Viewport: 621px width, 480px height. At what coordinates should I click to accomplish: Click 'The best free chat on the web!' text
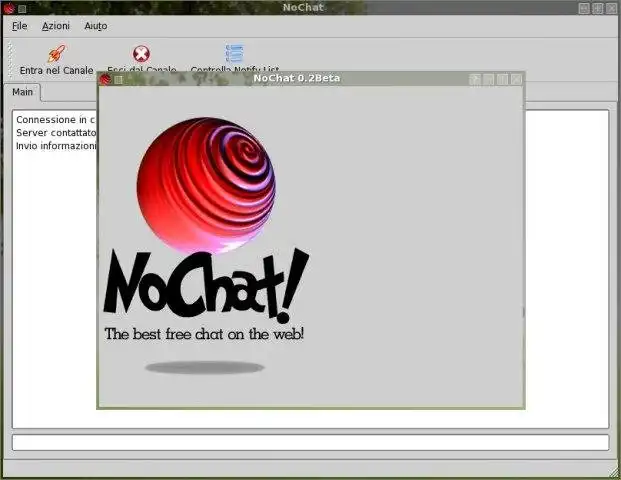click(x=204, y=334)
